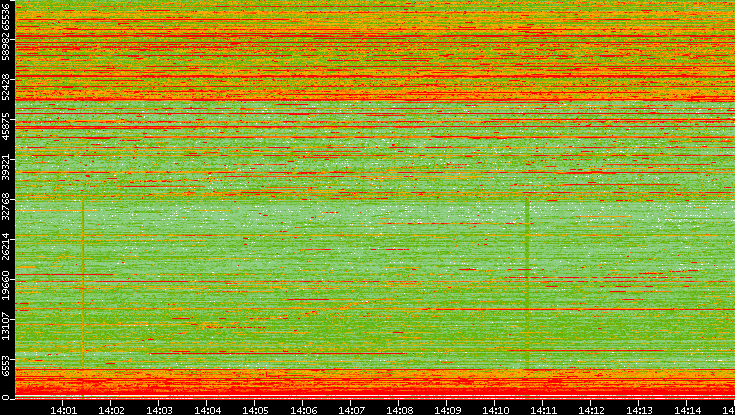
Task: Click the 14:05 time label
Action: 255,410
